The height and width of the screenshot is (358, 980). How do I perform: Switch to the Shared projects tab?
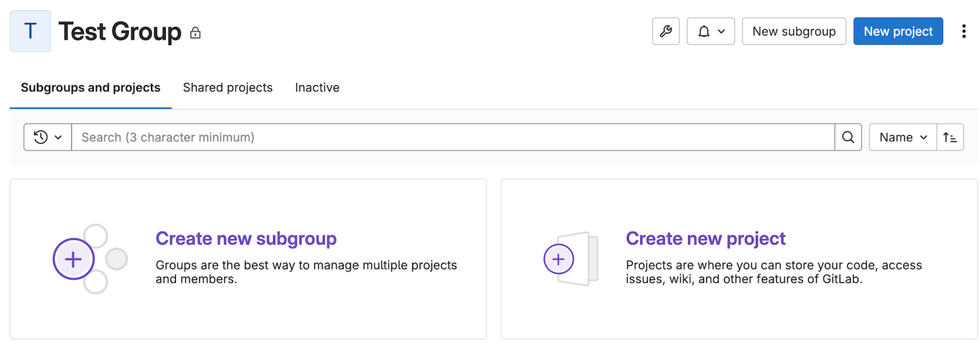228,88
